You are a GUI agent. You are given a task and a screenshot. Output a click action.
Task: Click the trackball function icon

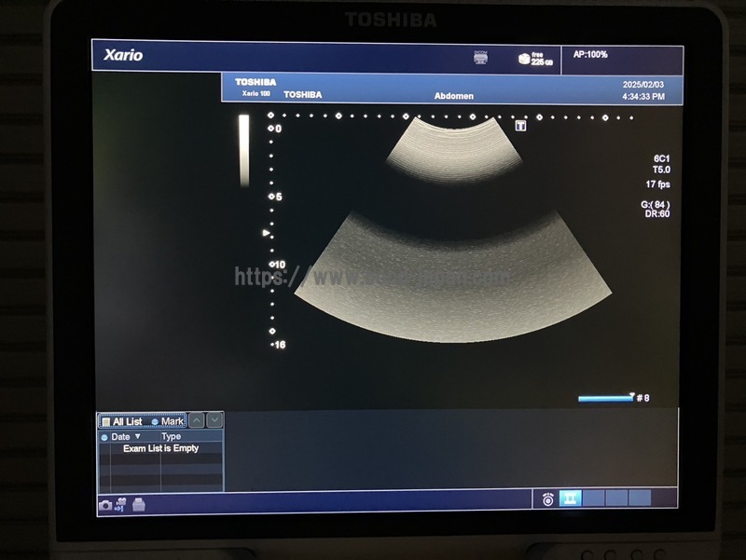point(547,499)
